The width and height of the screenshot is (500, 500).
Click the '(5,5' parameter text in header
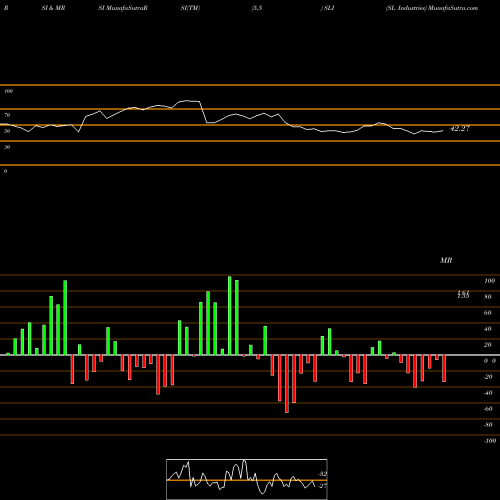(257, 8)
